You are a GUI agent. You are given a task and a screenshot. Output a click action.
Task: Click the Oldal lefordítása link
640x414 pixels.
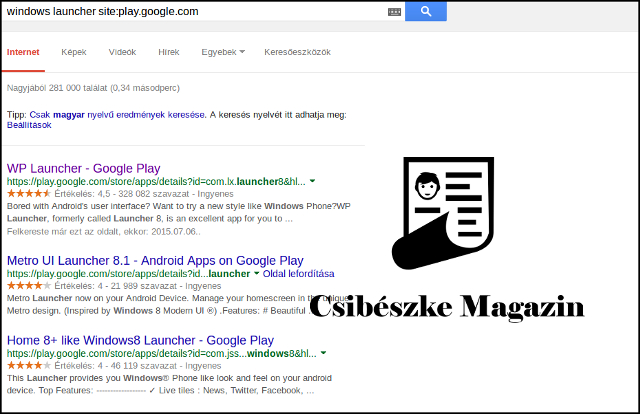click(298, 274)
